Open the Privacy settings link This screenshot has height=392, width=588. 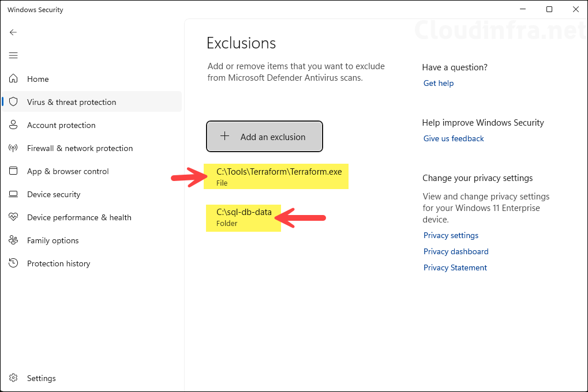click(x=451, y=235)
